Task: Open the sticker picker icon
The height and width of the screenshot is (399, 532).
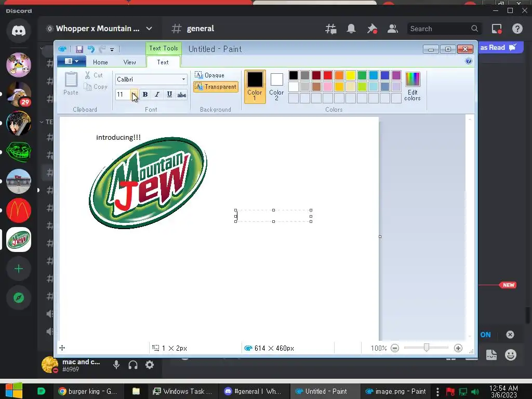Action: coord(491,355)
